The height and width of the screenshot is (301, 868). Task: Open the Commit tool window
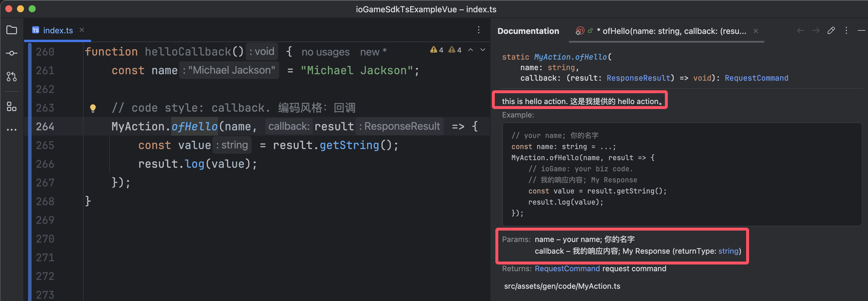(11, 53)
